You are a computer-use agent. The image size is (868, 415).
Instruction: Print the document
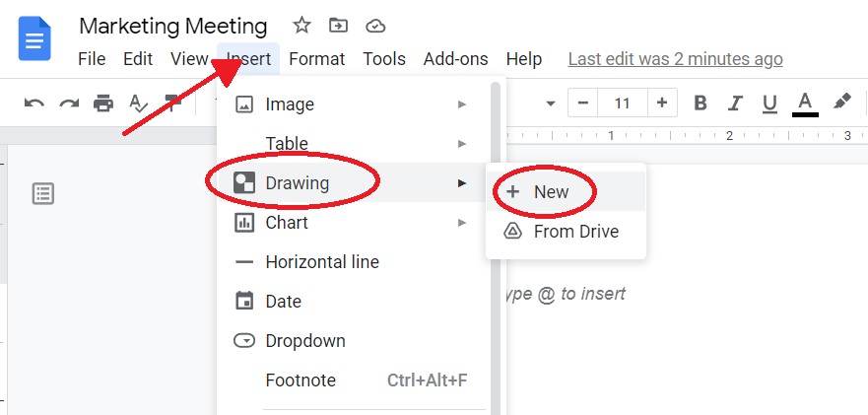[x=103, y=104]
